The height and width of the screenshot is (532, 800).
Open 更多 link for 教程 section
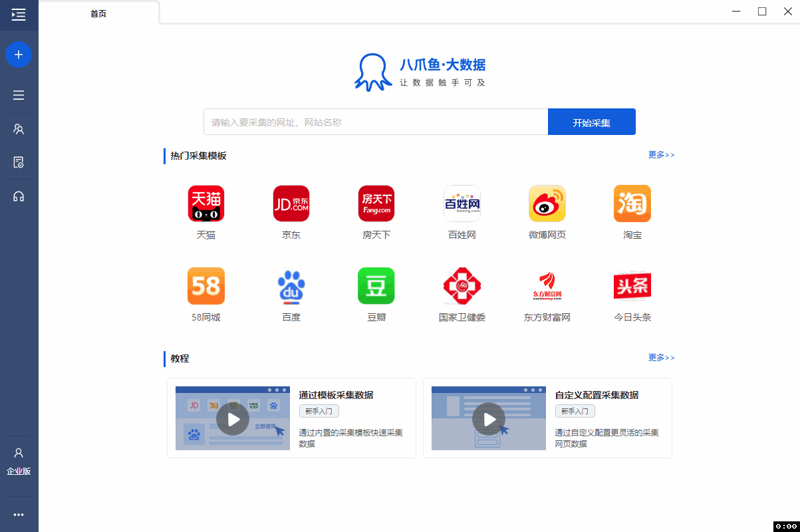coord(662,358)
